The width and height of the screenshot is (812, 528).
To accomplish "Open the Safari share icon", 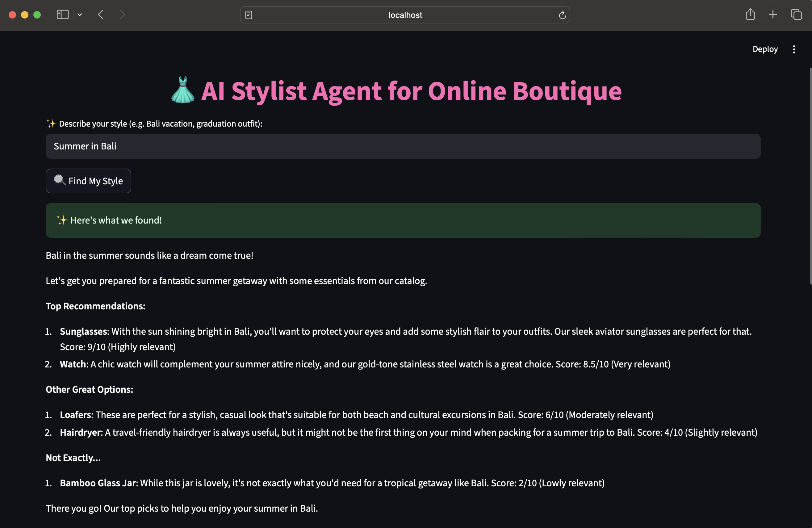I will [750, 14].
